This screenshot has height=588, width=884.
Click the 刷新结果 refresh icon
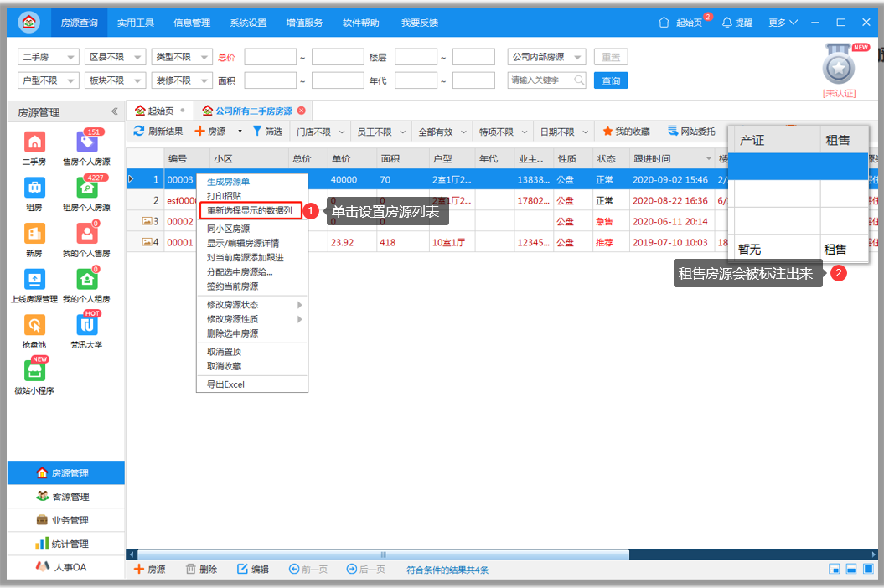tap(139, 131)
